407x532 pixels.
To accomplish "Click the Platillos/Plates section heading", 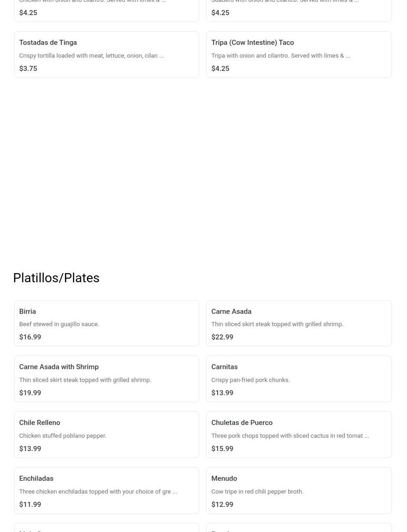I will tap(56, 278).
